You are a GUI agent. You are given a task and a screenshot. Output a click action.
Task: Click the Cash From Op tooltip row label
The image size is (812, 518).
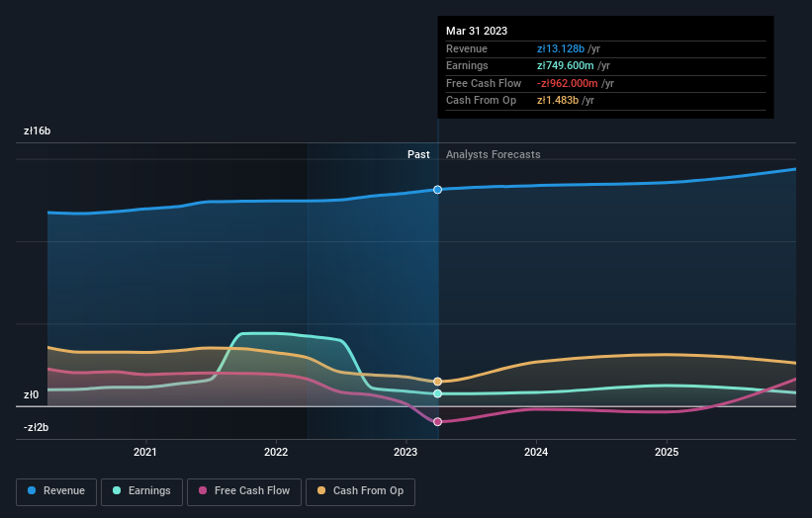coord(481,101)
